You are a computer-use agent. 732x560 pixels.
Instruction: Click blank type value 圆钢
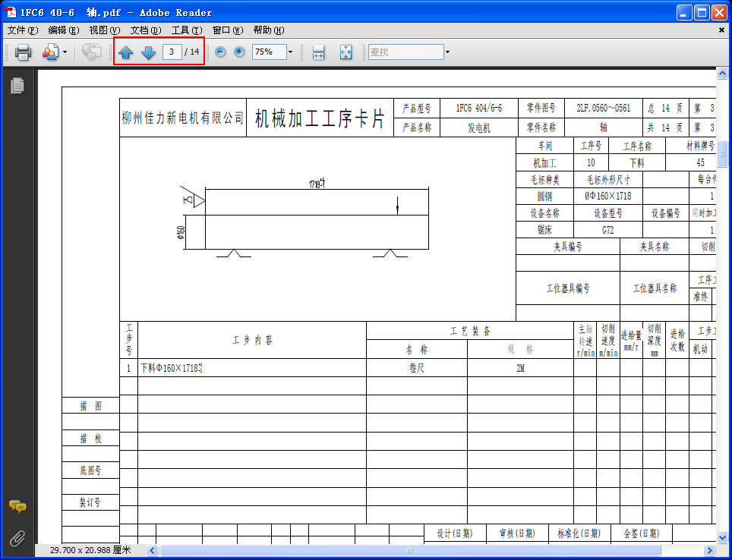tap(544, 196)
